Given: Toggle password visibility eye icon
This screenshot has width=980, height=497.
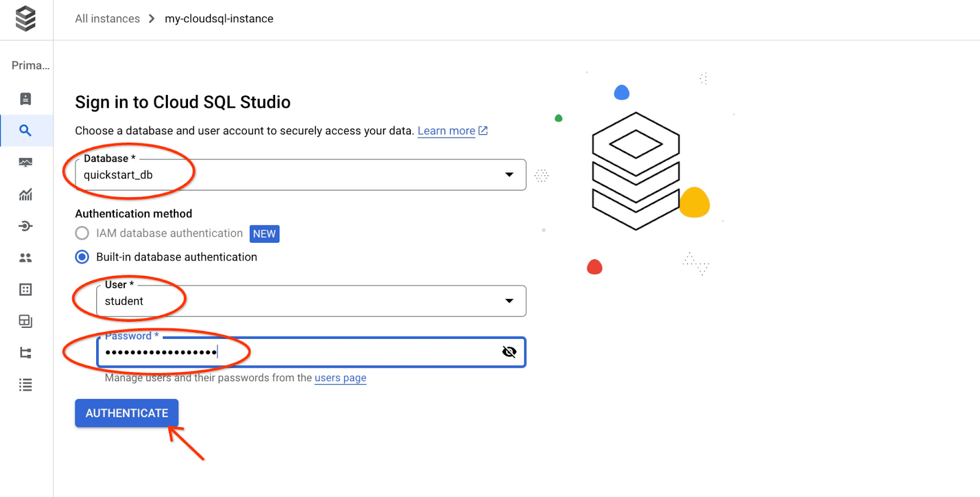Looking at the screenshot, I should tap(509, 352).
